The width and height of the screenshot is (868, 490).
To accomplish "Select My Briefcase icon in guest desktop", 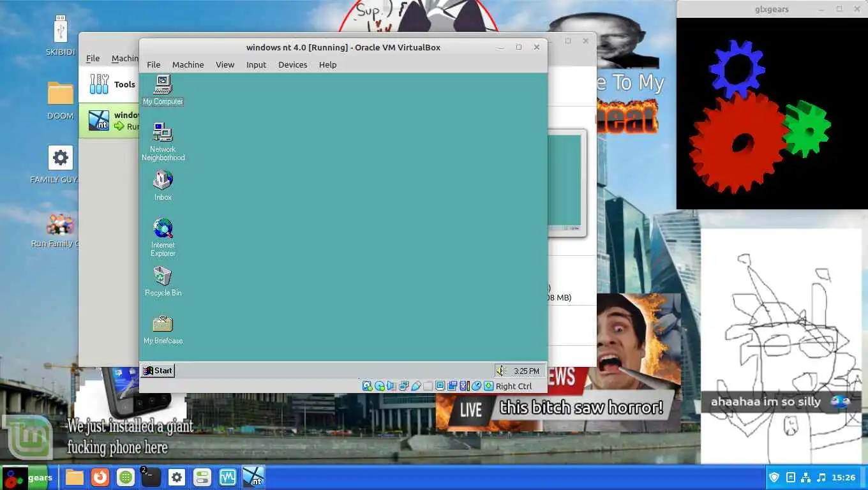I will click(163, 329).
